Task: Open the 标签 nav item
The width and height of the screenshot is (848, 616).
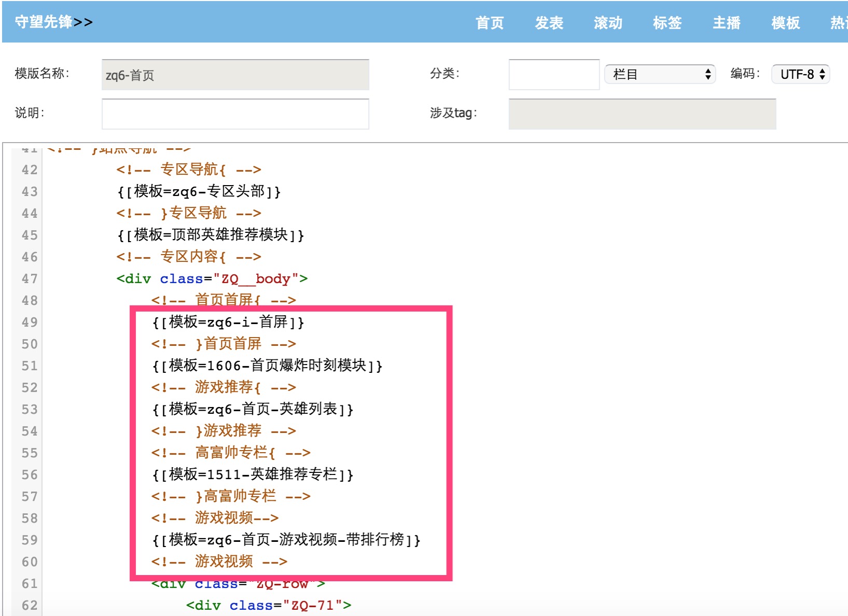Action: pyautogui.click(x=667, y=23)
